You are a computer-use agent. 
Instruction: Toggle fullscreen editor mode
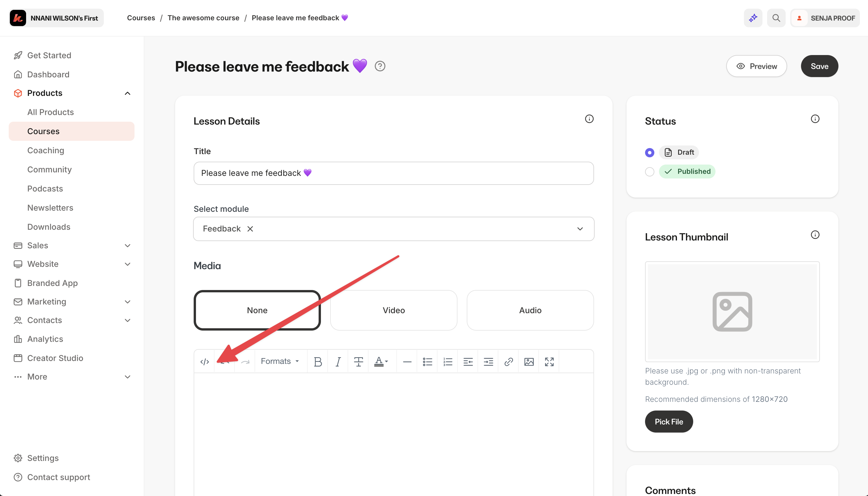tap(549, 362)
